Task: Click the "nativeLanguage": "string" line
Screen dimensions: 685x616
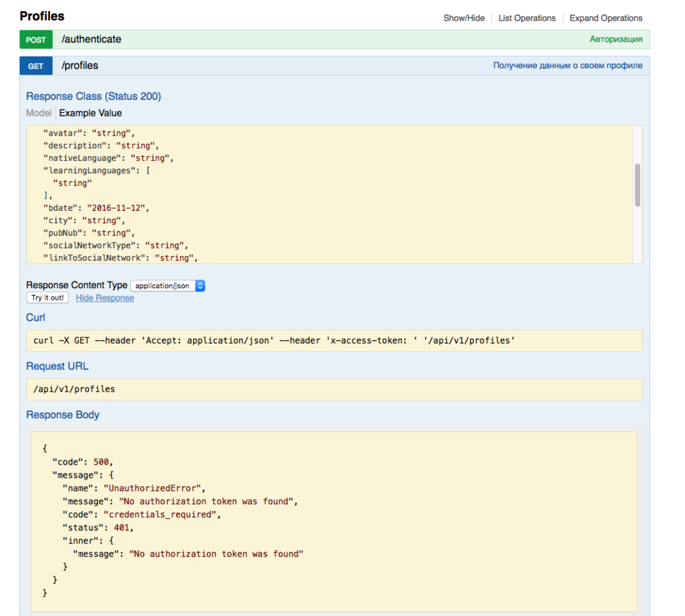Action: pos(108,158)
